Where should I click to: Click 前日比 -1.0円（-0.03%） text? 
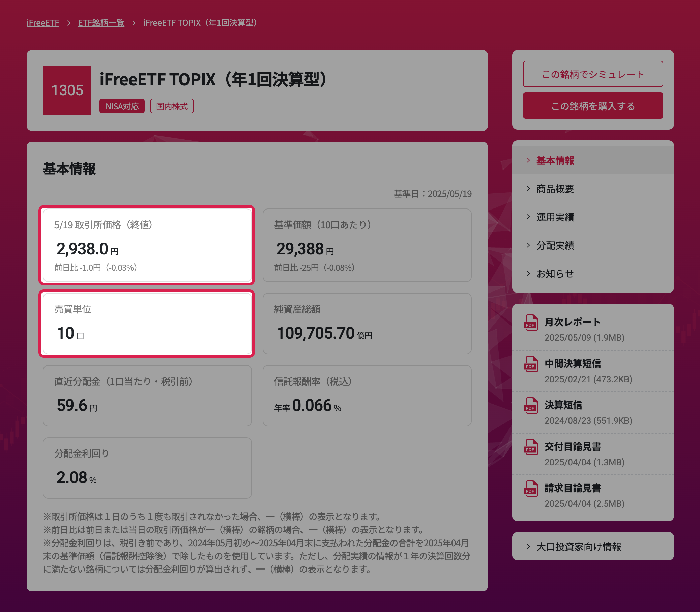[95, 268]
